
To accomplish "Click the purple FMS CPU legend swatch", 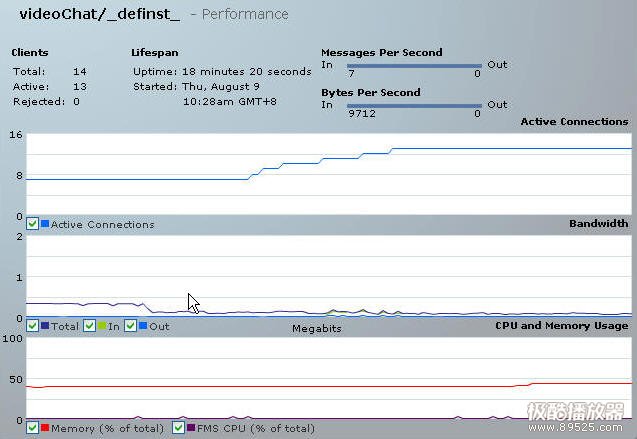I will [x=190, y=428].
